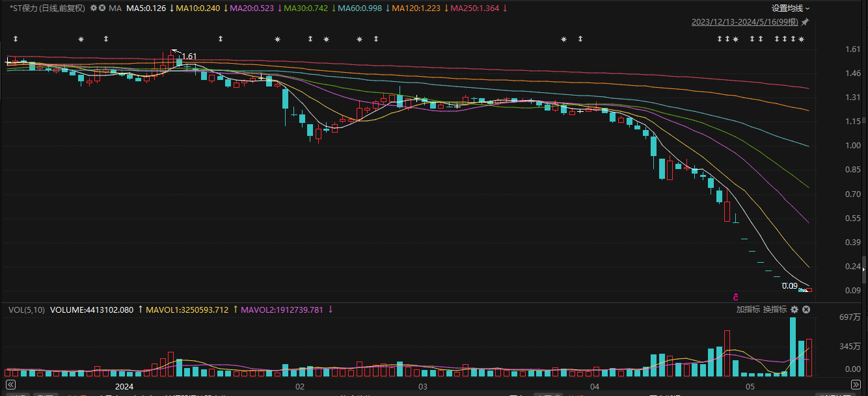Click the first double-arrow event marker
The image size is (868, 396).
[15, 40]
